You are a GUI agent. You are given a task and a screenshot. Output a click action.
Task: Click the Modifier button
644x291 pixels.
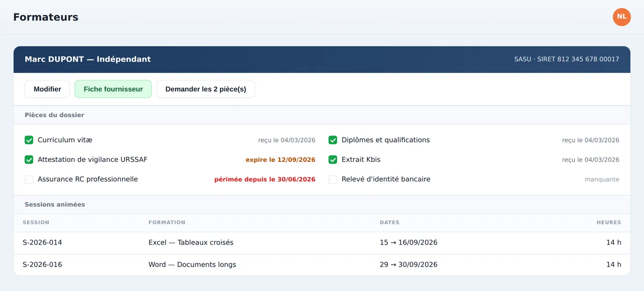[x=47, y=89]
